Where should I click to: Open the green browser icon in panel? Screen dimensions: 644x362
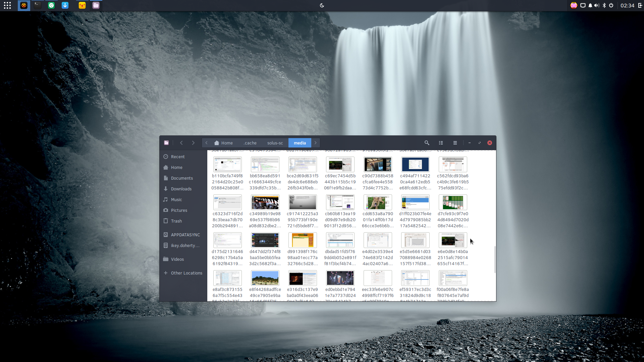(x=51, y=5)
